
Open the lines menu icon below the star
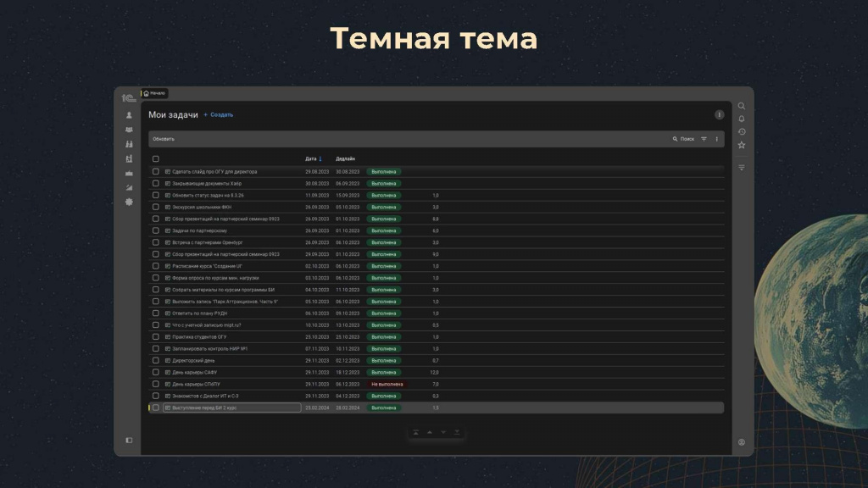point(741,167)
